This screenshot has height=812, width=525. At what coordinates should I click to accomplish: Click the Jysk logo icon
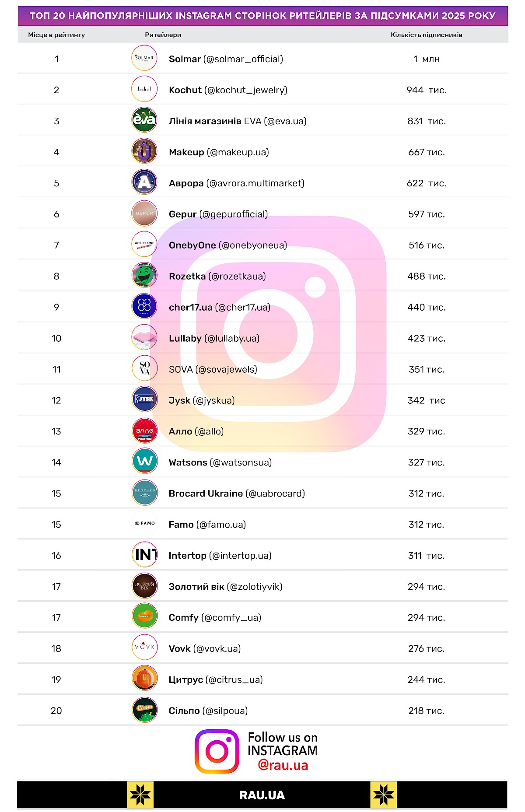(x=144, y=400)
